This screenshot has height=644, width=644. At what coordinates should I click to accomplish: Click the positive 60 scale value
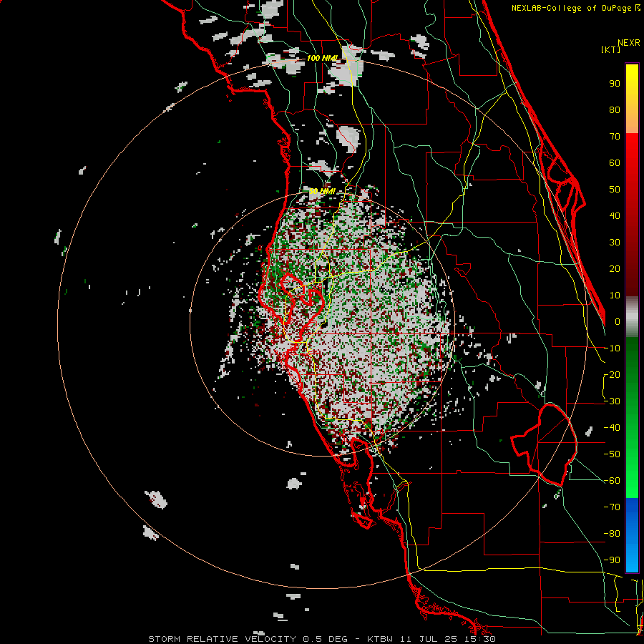click(615, 162)
